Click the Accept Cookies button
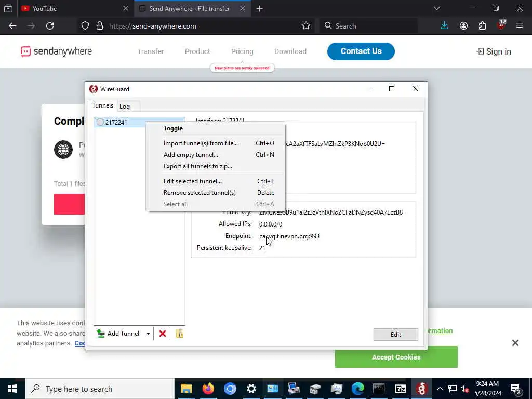This screenshot has width=532, height=399. click(396, 357)
